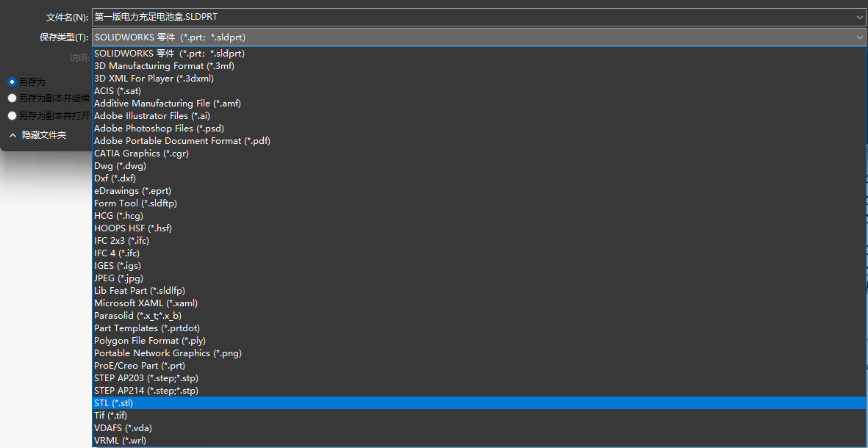Choose Parasolid (*.x_t;*.x_b)

tap(479, 316)
